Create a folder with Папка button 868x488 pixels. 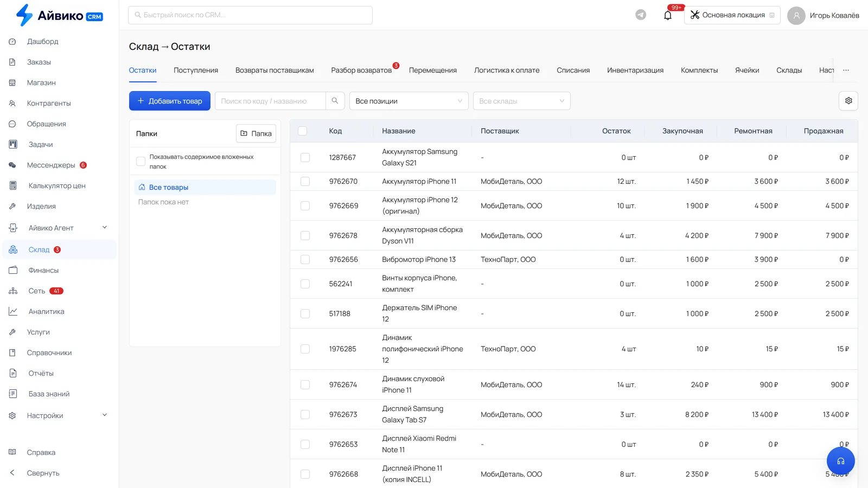256,133
